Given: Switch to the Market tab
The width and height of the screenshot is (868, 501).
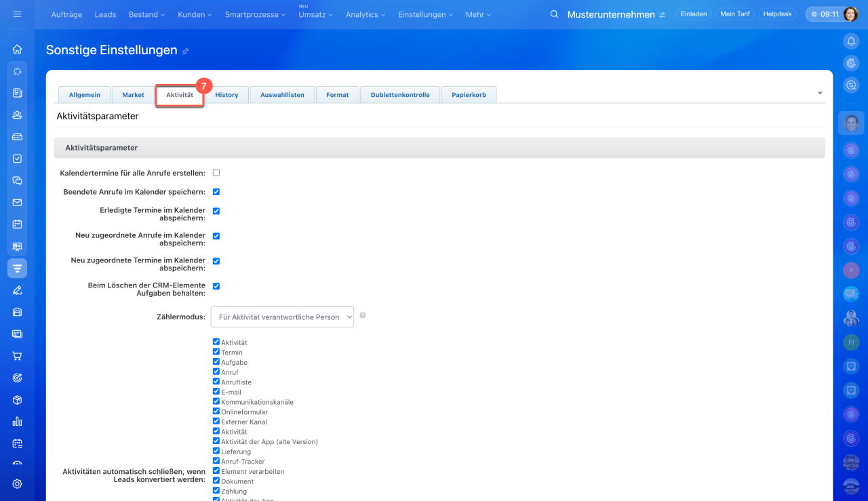Looking at the screenshot, I should click(x=134, y=95).
